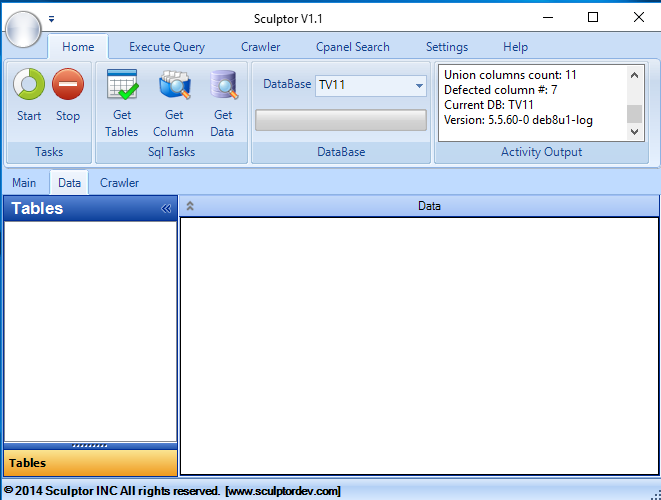Click the Get Column icon
The height and width of the screenshot is (500, 661).
click(174, 86)
